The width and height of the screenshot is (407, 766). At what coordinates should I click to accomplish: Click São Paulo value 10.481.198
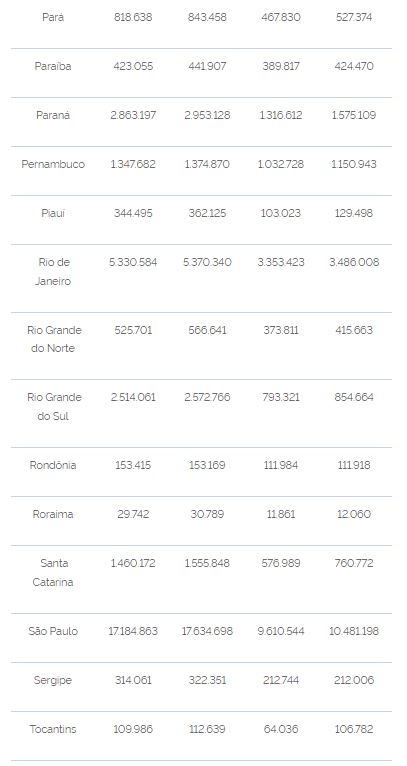tap(354, 631)
